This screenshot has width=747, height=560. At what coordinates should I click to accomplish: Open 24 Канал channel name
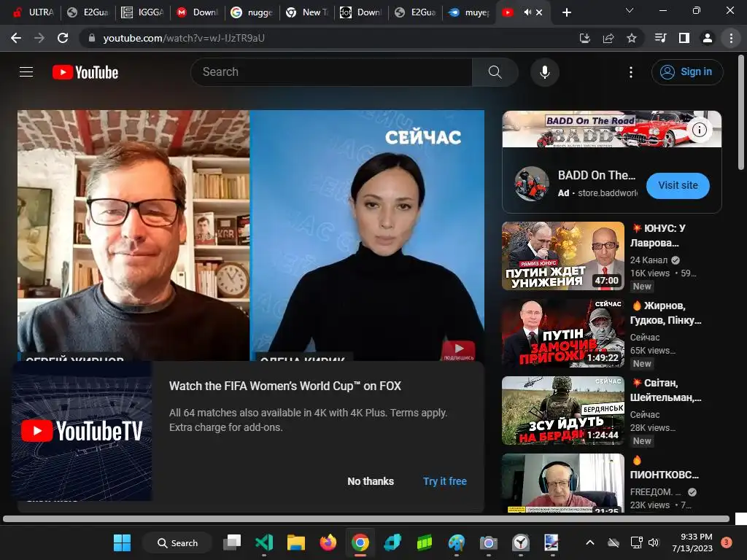[649, 260]
